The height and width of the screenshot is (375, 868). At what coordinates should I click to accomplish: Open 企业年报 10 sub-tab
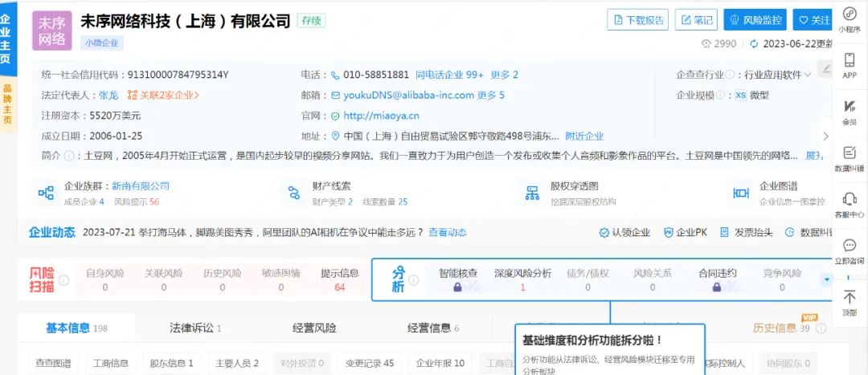coord(440,364)
